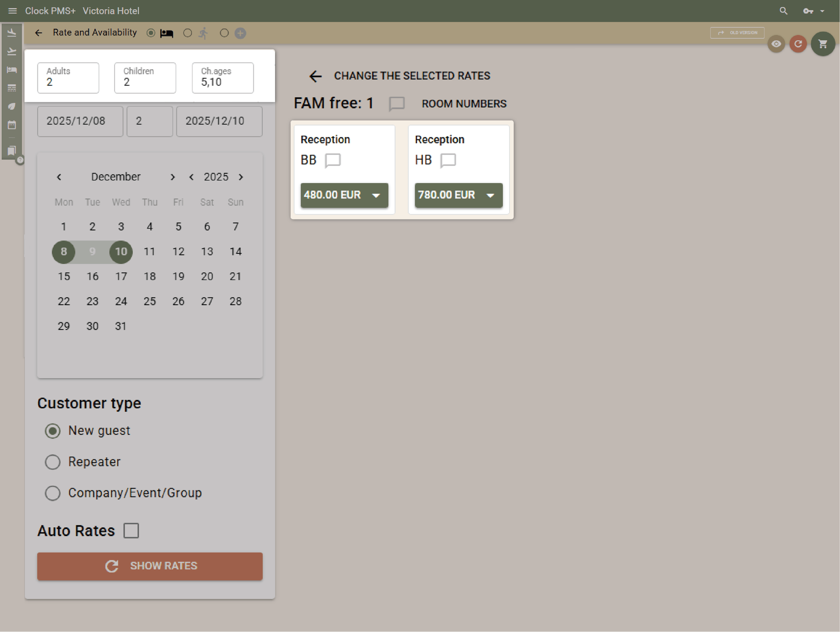Click the leaf icon in the sidebar
The width and height of the screenshot is (840, 632).
(12, 106)
